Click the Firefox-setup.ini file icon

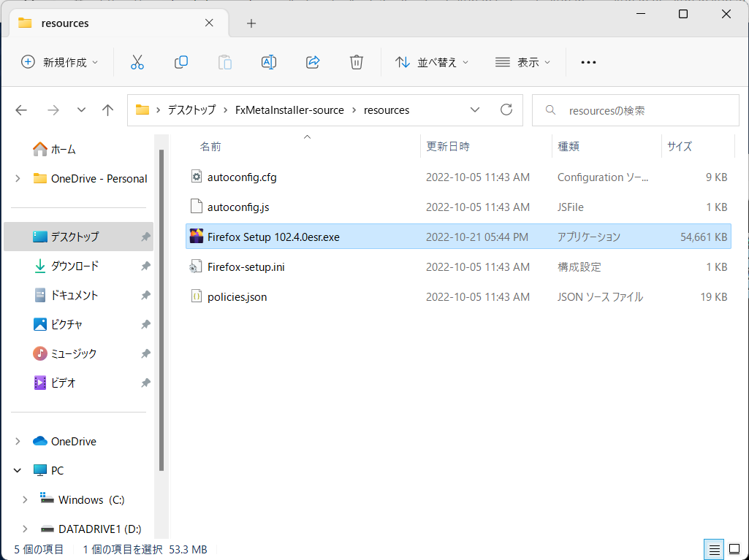(x=197, y=266)
